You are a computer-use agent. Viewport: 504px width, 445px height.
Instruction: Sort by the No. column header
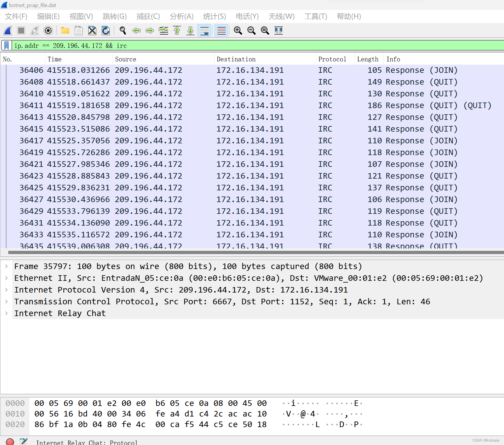tap(23, 59)
